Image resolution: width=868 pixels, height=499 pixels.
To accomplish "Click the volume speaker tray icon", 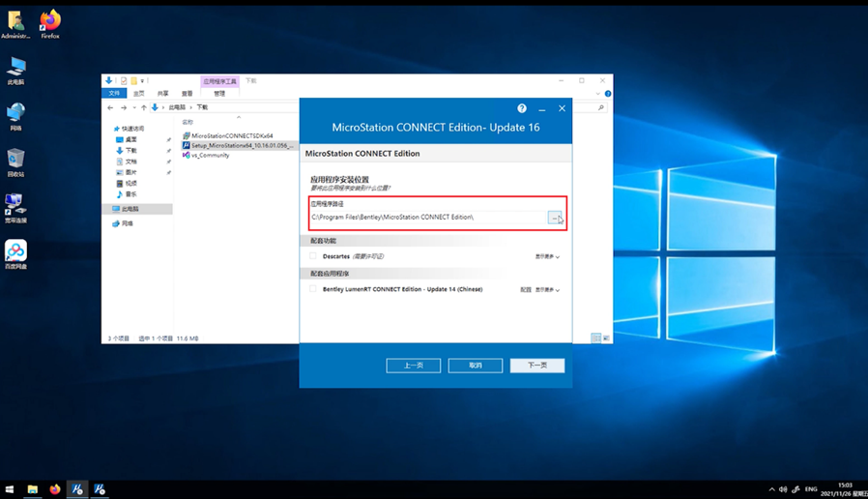I will (783, 489).
